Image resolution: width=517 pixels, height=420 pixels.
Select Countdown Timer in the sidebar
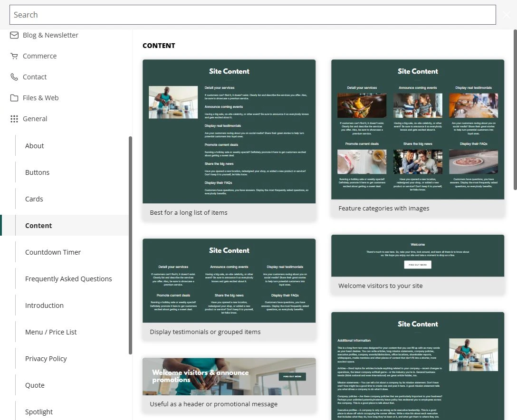click(53, 252)
